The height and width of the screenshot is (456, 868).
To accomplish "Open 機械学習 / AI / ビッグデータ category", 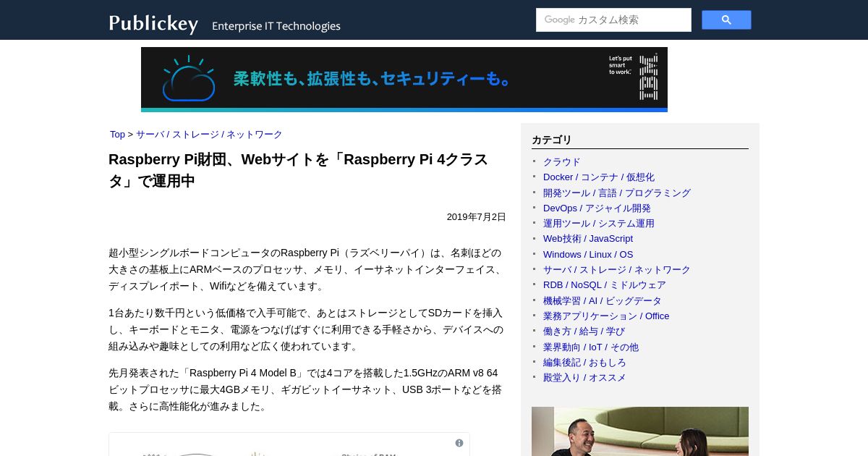I will coord(603,301).
